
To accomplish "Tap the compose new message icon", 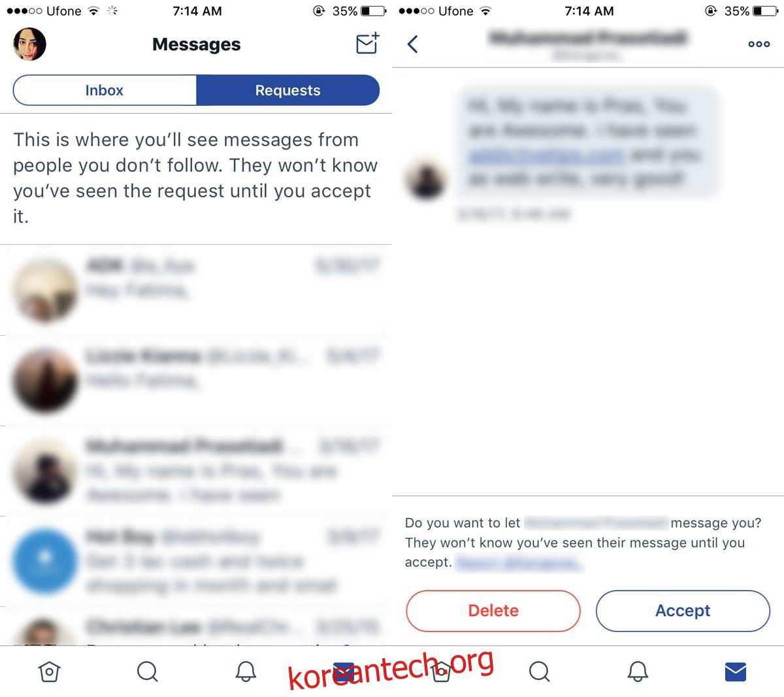I will click(x=367, y=43).
